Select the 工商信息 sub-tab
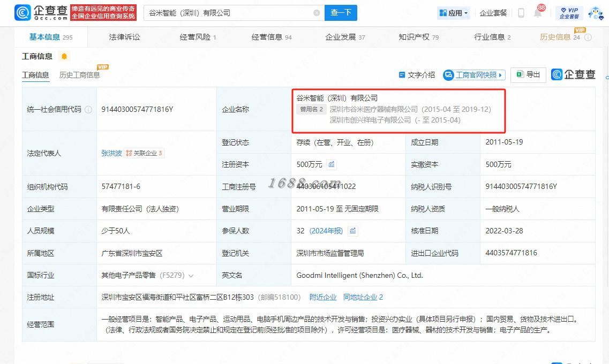The image size is (609, 364). 35,75
